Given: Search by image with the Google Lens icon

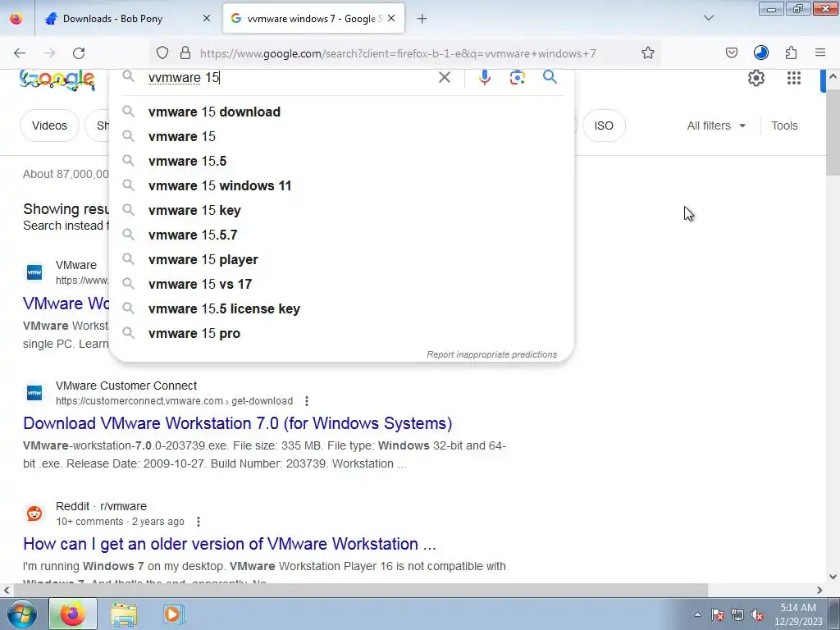Looking at the screenshot, I should pos(517,78).
